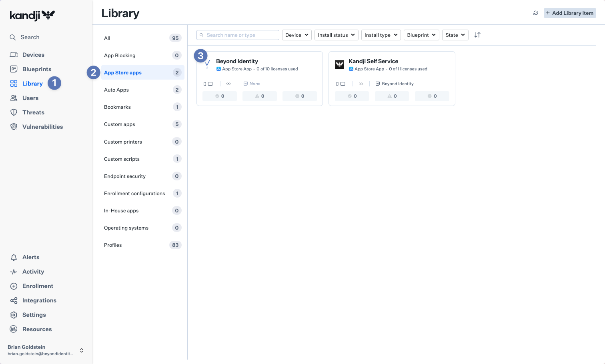
Task: Click the Add Library Item button
Action: pos(569,13)
